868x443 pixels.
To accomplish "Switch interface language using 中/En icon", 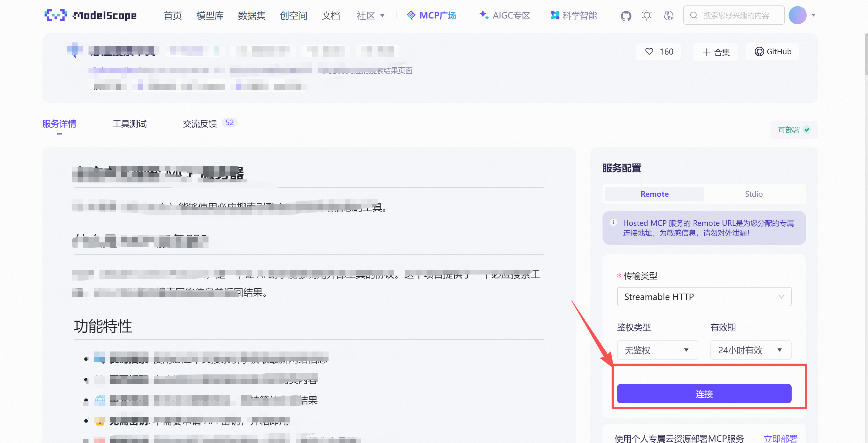I will (x=669, y=15).
